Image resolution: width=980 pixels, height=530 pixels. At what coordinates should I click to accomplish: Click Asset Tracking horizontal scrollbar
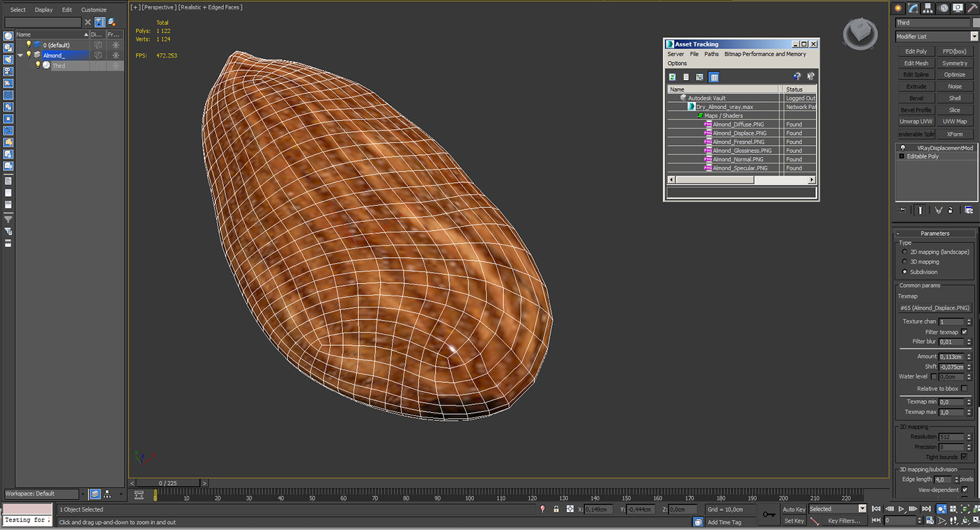741,180
